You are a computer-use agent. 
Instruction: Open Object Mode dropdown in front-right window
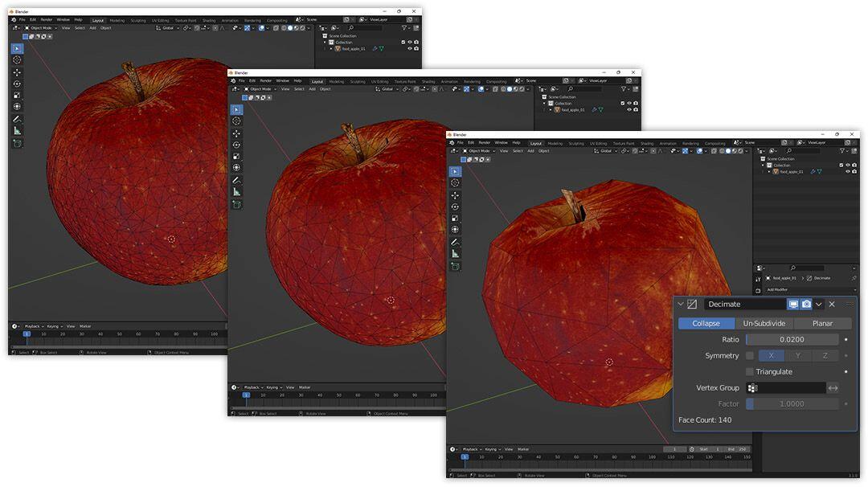(480, 151)
